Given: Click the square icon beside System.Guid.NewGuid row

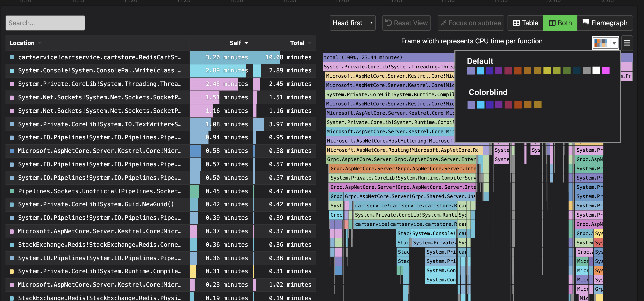Looking at the screenshot, I should [x=12, y=205].
